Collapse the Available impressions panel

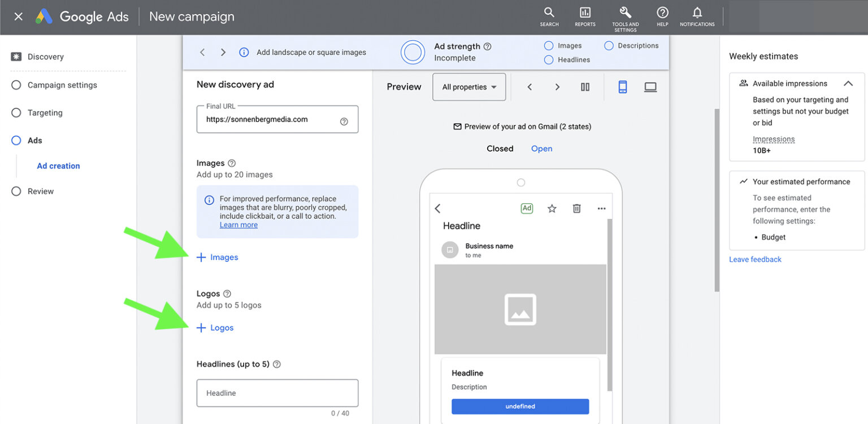848,83
